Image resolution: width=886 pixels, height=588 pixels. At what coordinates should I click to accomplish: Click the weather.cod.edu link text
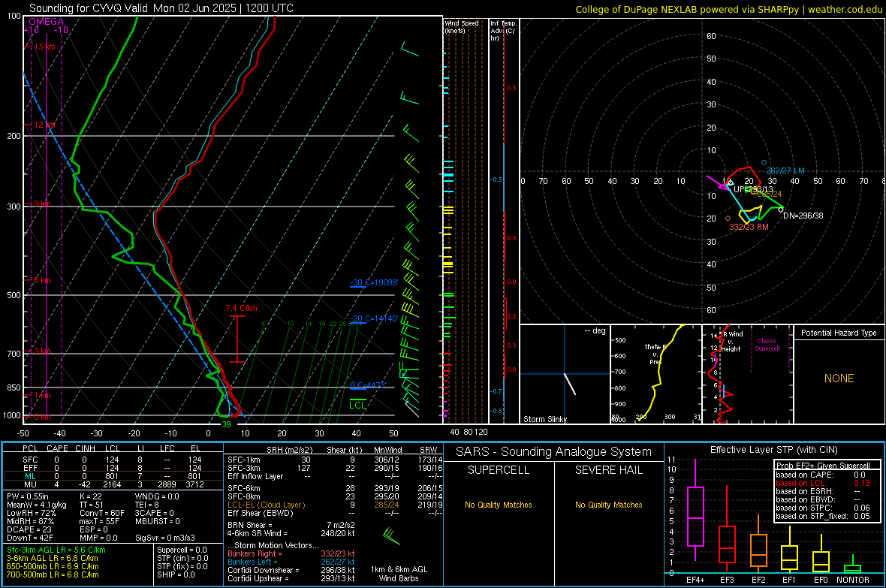pyautogui.click(x=845, y=9)
